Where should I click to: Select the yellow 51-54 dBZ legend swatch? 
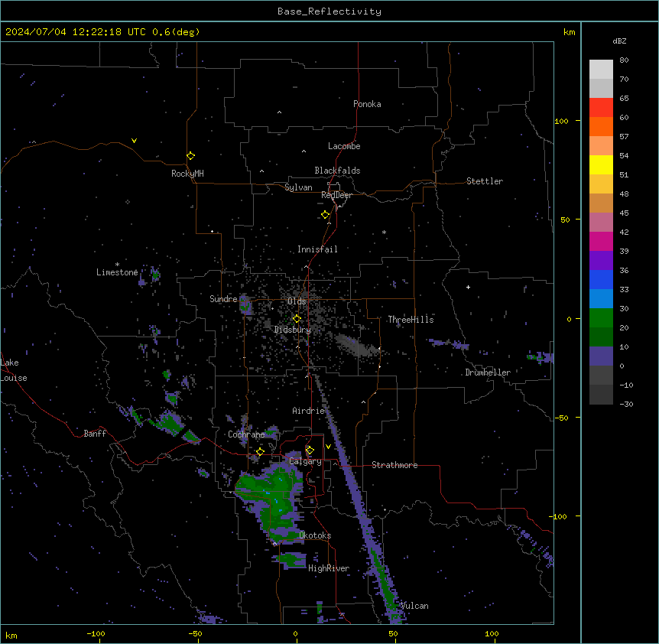(x=601, y=164)
